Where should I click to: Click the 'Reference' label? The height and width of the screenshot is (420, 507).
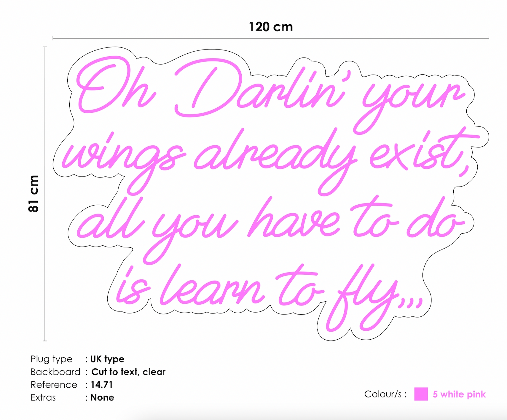point(54,385)
